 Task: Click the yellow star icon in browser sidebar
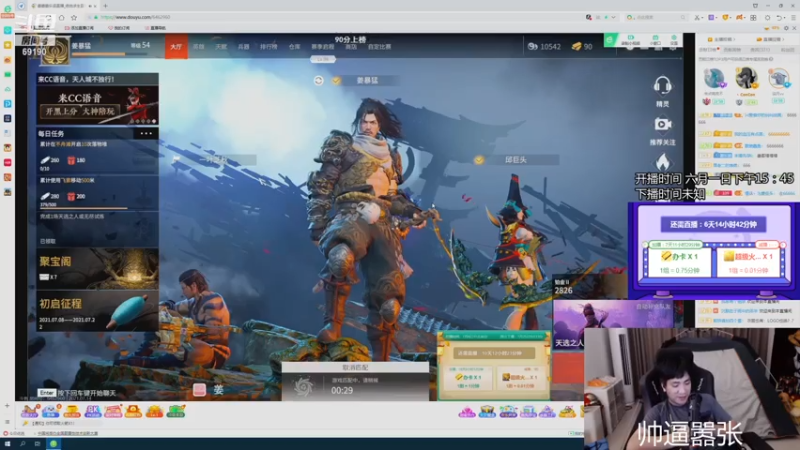coord(8,45)
